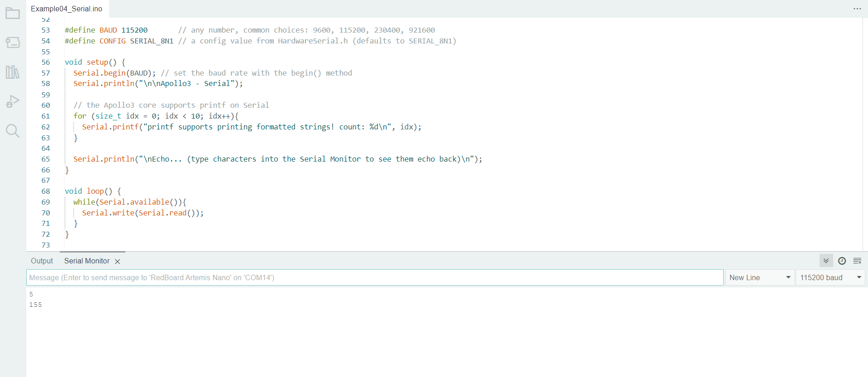Switch to the Output tab
This screenshot has width=868, height=377.
[x=42, y=261]
